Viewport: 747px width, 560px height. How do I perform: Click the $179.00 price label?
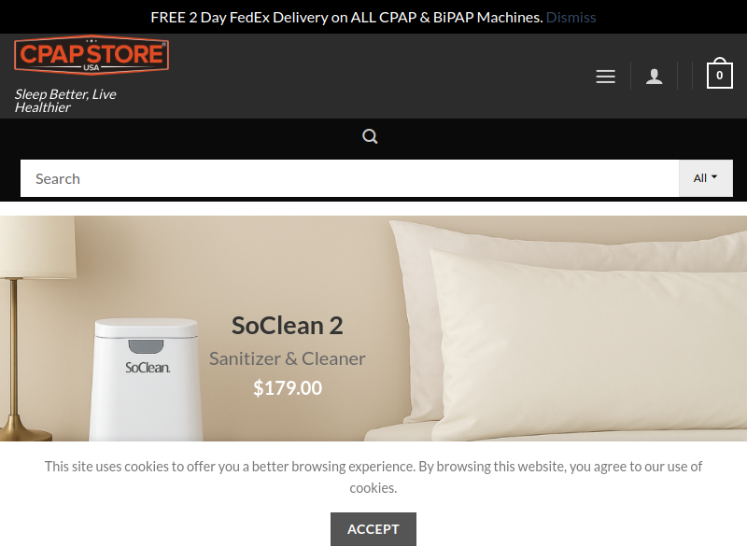[x=288, y=387]
